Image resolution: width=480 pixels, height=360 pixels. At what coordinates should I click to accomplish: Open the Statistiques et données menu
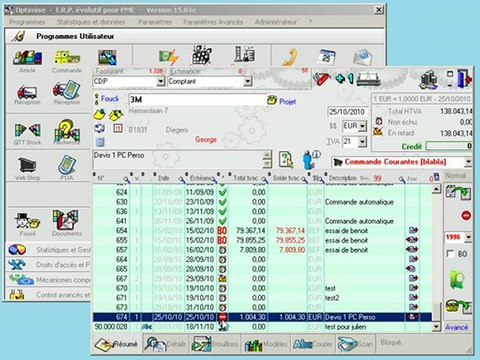click(91, 22)
